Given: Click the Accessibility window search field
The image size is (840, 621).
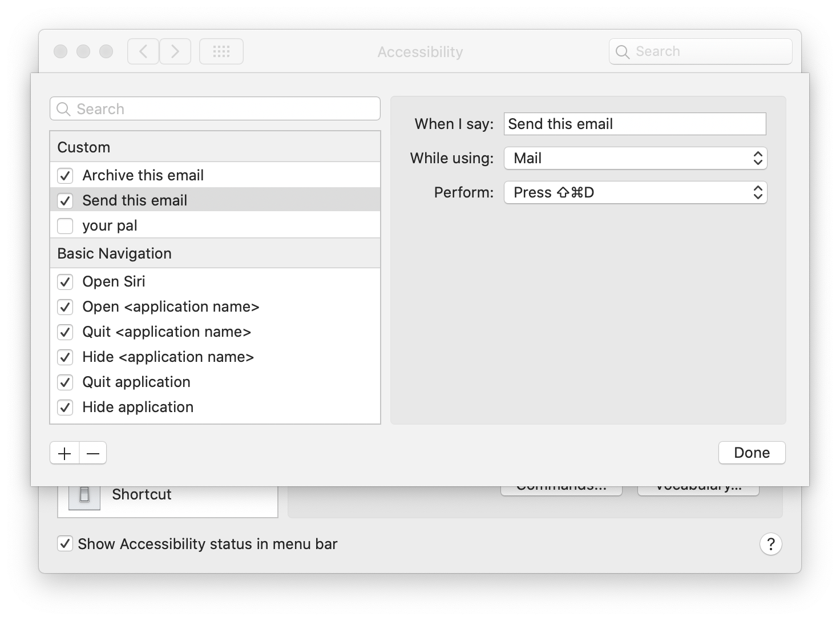Looking at the screenshot, I should pyautogui.click(x=700, y=51).
